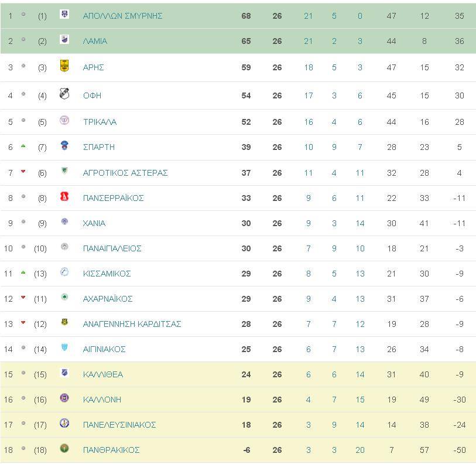The width and height of the screenshot is (476, 464).
Task: Open the ΠΑΝΑΙΓΙΑΛΕΙΟΣ team page
Action: [x=112, y=248]
